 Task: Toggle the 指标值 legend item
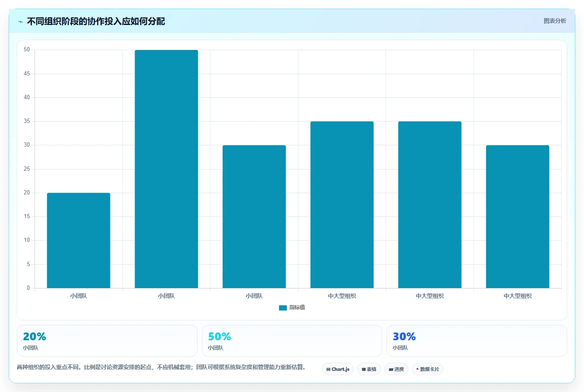pos(292,307)
